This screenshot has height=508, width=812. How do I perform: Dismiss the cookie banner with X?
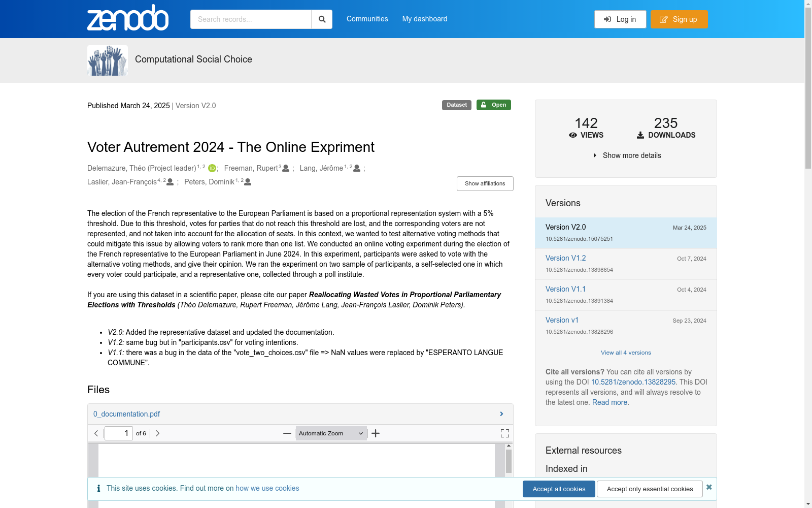pos(709,487)
